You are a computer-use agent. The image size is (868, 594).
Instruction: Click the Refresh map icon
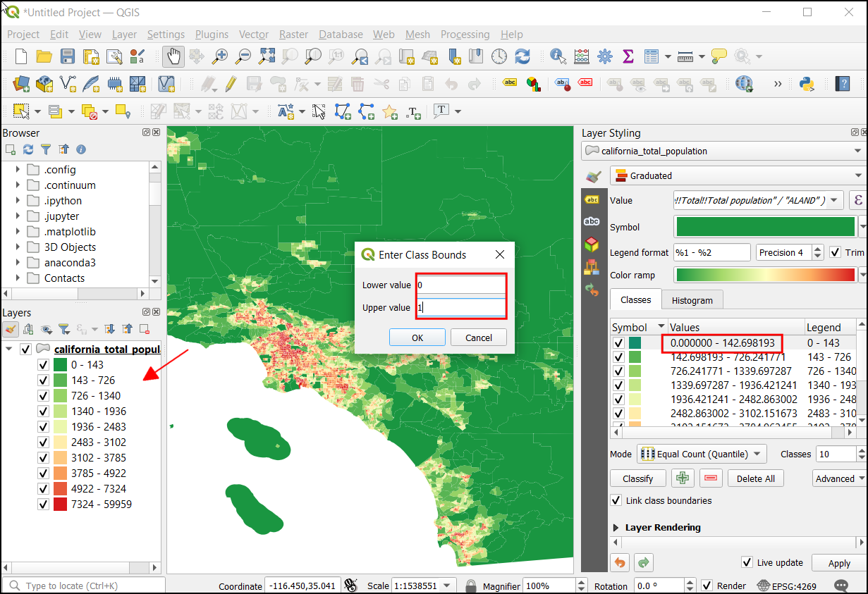[522, 56]
